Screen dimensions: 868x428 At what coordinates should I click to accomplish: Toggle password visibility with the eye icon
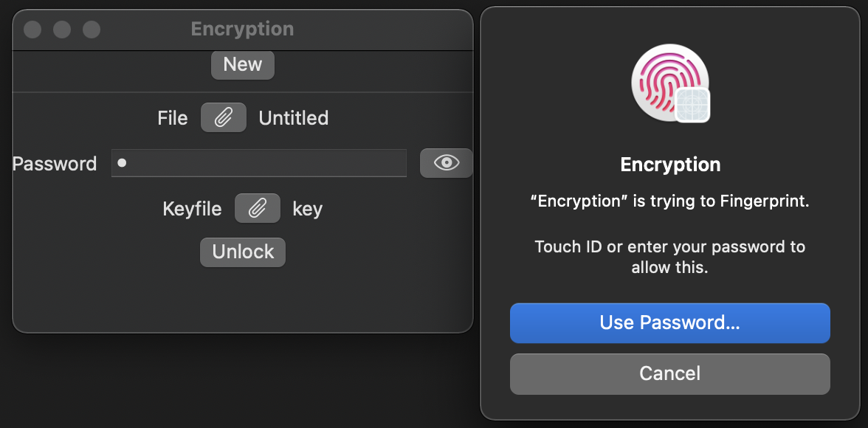click(x=447, y=163)
